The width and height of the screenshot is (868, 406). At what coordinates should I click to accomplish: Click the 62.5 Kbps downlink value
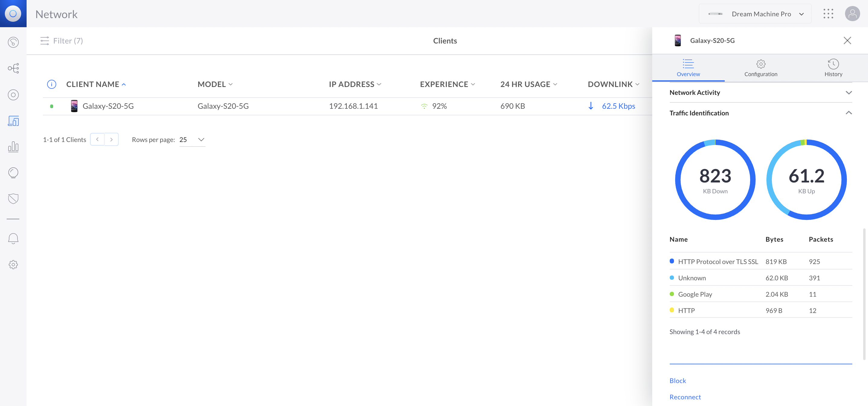(x=618, y=106)
